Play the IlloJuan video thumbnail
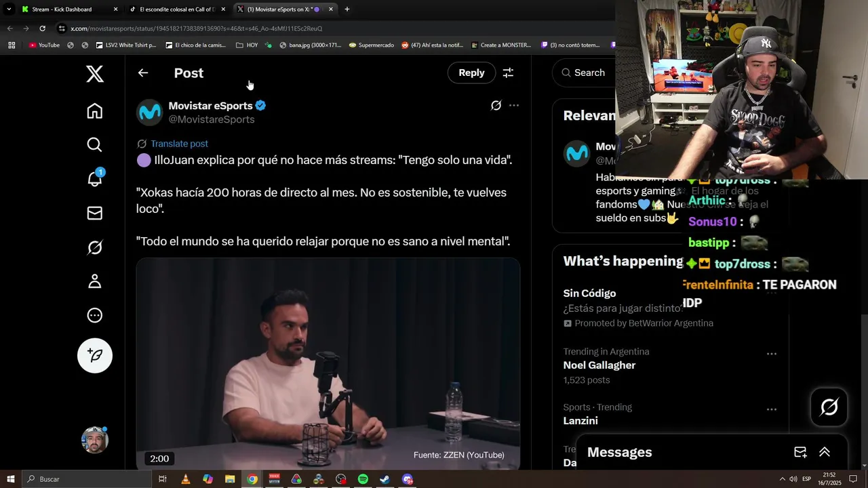The width and height of the screenshot is (868, 488). [x=328, y=364]
